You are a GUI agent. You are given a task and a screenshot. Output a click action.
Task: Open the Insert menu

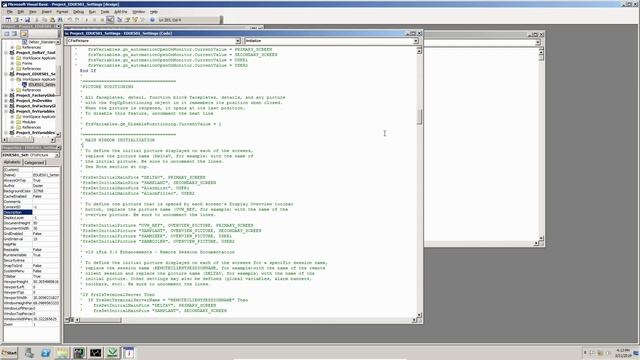pyautogui.click(x=47, y=12)
